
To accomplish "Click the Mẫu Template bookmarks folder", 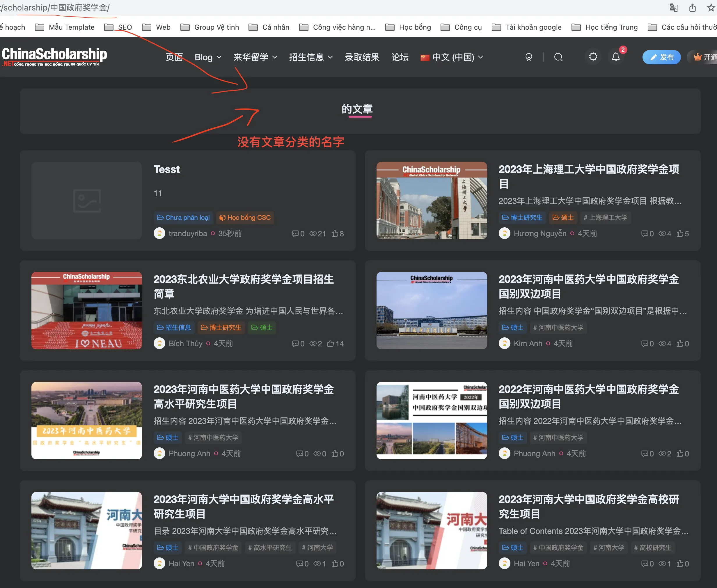I will pos(65,27).
